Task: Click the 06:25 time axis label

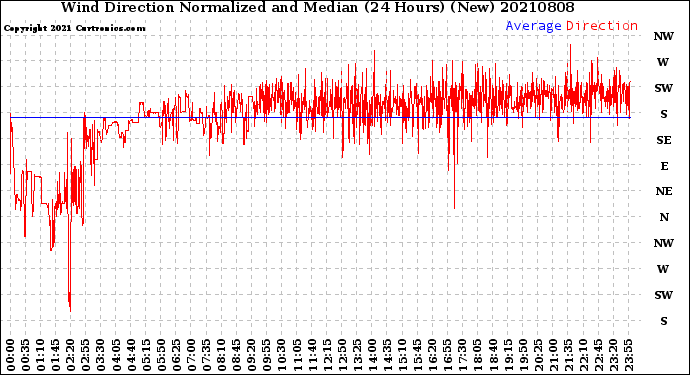Action: click(x=176, y=355)
